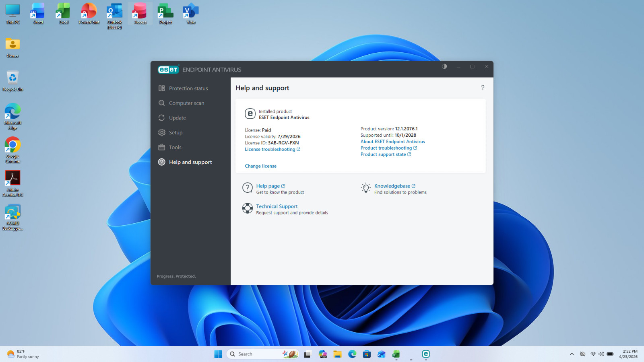Maximize the ESET window

(x=473, y=67)
